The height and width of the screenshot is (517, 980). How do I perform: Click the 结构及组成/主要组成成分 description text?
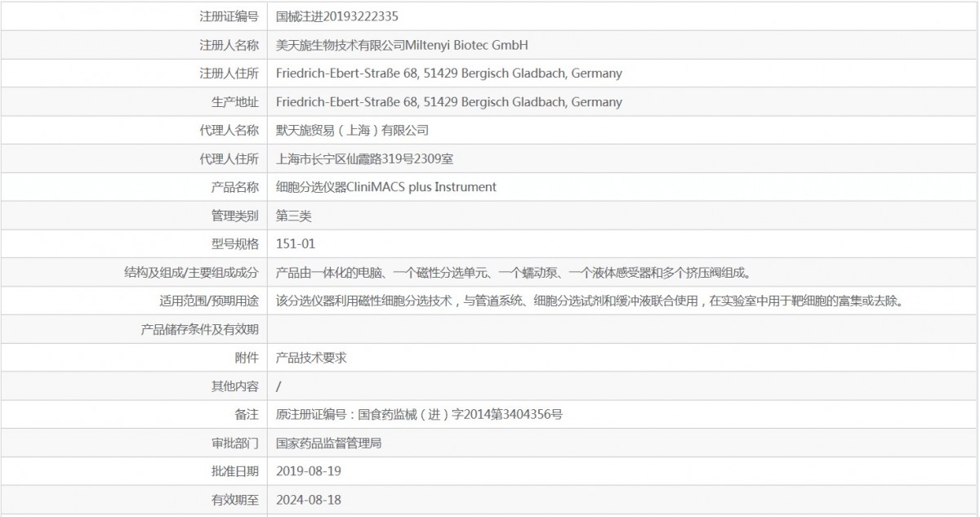[x=513, y=272]
